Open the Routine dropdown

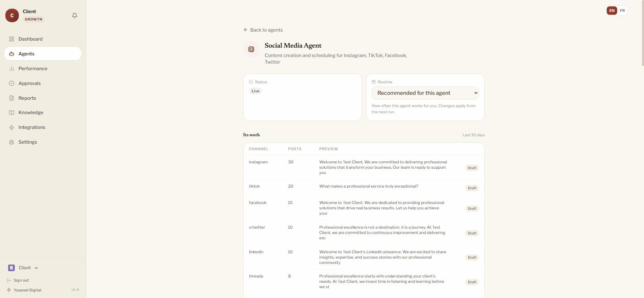pyautogui.click(x=425, y=93)
